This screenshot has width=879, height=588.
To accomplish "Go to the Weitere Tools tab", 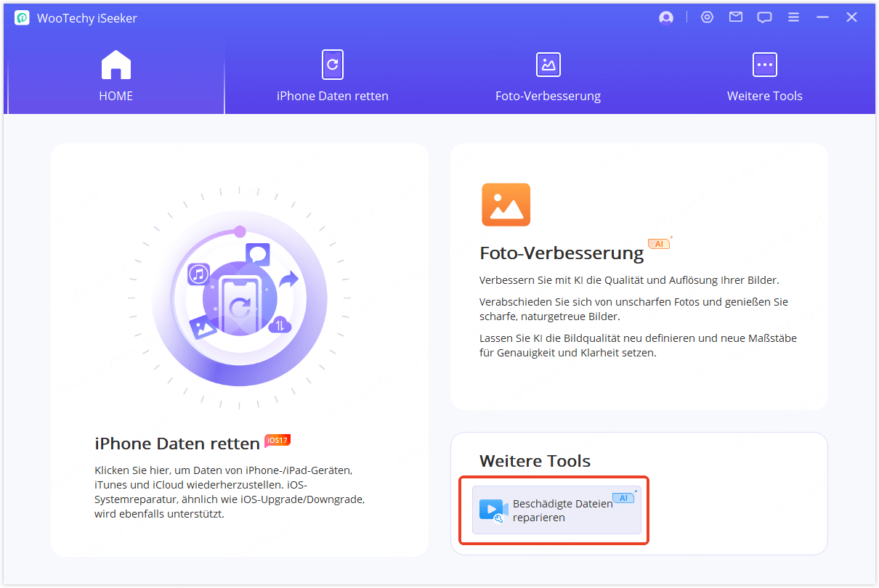I will click(764, 76).
